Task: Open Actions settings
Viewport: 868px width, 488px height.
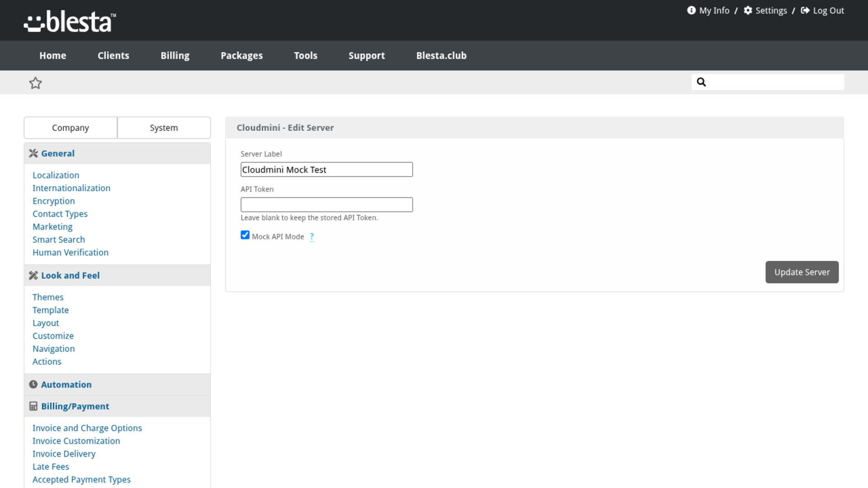Action: (x=47, y=361)
